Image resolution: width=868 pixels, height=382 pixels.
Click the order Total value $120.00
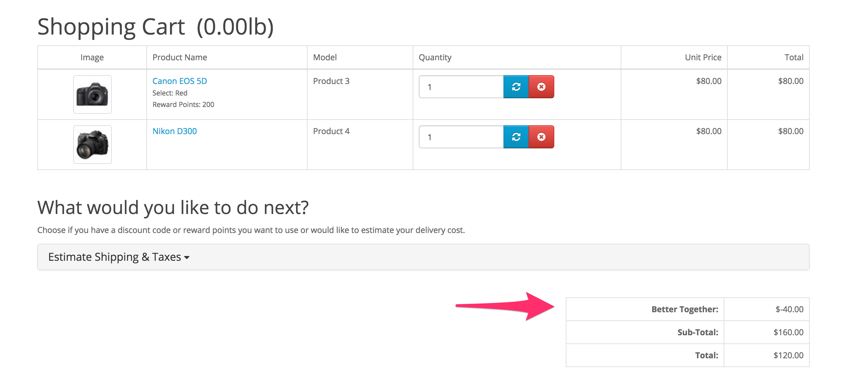point(788,355)
